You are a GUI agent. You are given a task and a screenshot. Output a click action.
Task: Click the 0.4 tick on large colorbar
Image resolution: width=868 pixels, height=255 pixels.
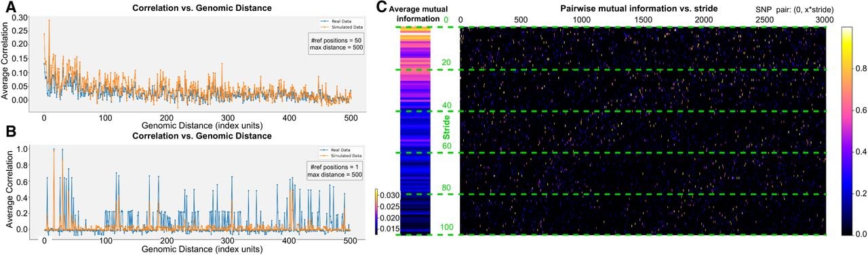click(x=861, y=151)
